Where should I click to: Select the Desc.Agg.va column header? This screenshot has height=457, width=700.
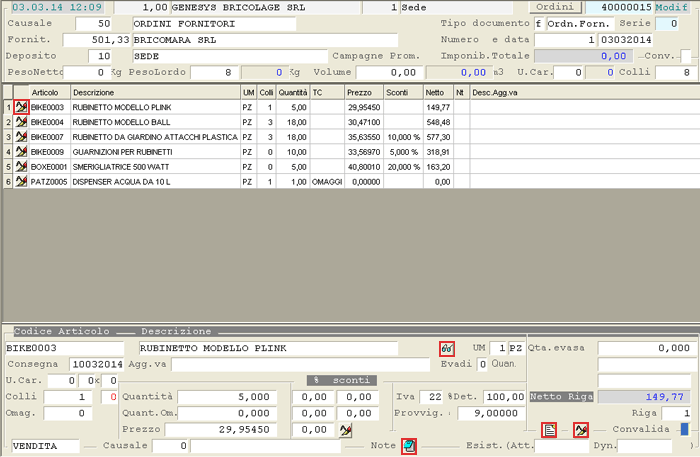(x=584, y=92)
